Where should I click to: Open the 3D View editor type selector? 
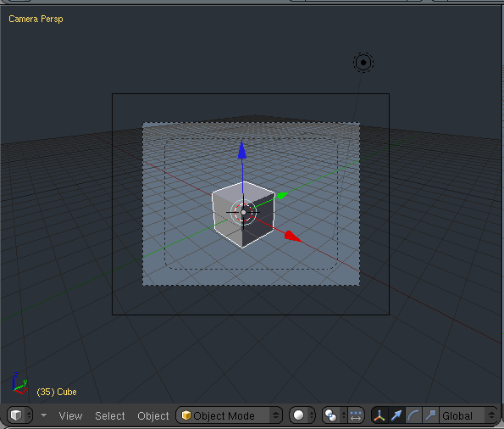click(x=19, y=415)
